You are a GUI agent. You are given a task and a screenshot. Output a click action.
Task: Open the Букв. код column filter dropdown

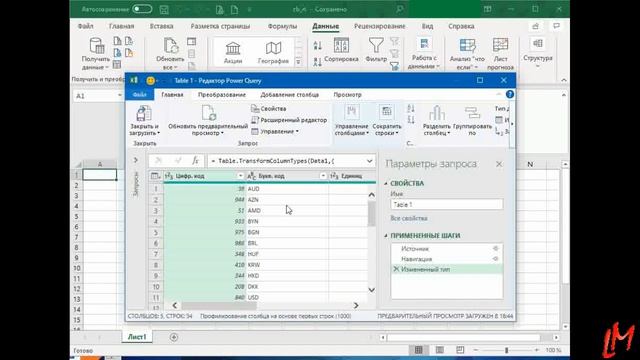[x=323, y=176]
